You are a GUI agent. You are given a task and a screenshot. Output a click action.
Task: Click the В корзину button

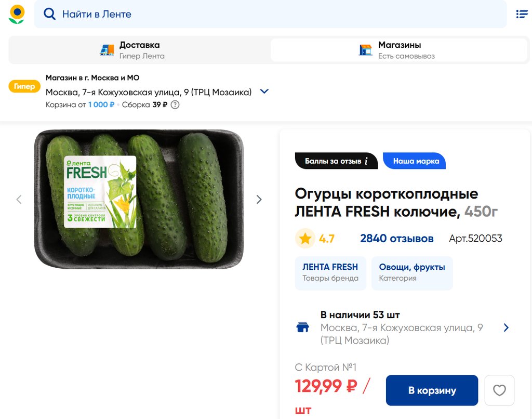pos(432,390)
